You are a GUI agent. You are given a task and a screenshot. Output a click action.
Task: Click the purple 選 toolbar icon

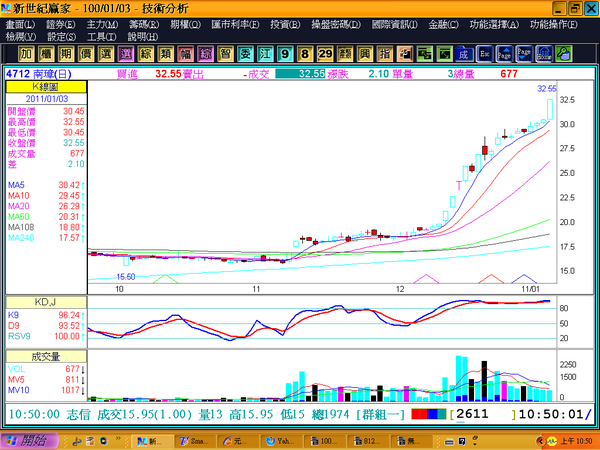point(126,54)
